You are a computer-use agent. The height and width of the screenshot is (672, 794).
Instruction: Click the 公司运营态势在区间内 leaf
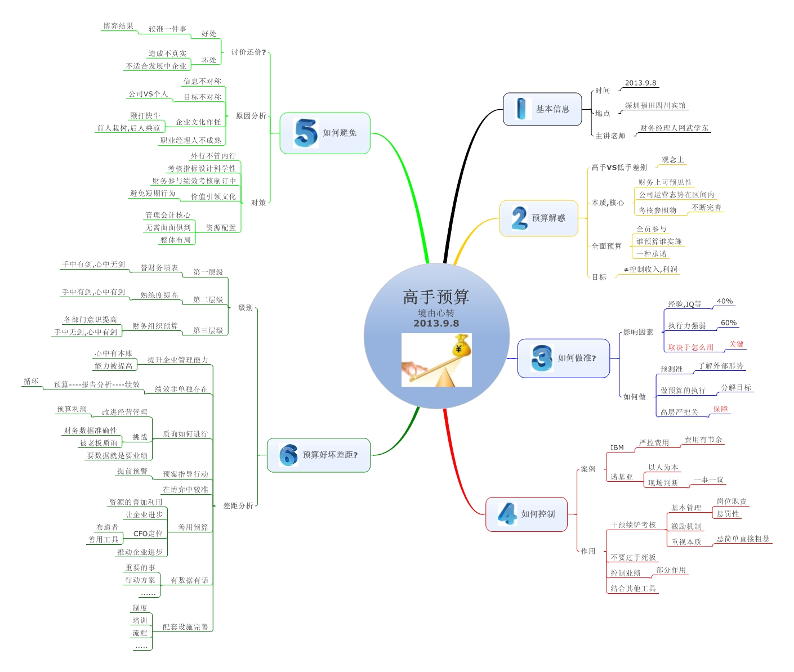coord(676,195)
